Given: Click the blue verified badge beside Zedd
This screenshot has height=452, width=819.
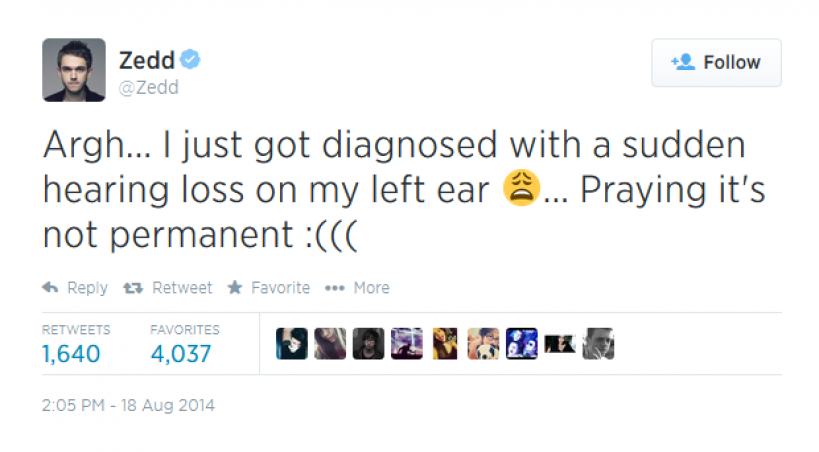Looking at the screenshot, I should pos(190,61).
